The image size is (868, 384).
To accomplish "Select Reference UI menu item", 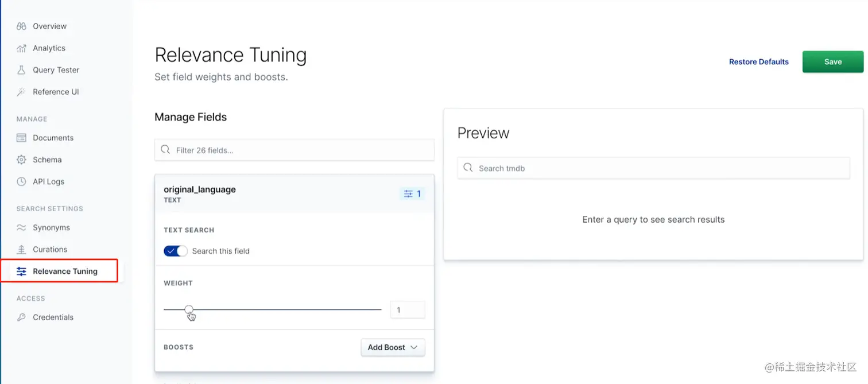I will [56, 92].
